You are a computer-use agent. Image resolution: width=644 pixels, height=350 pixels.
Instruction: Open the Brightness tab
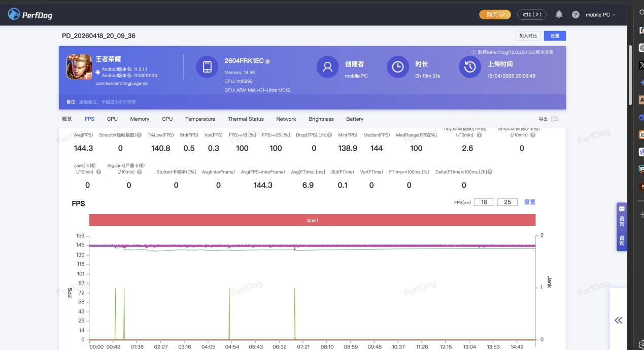coord(321,119)
